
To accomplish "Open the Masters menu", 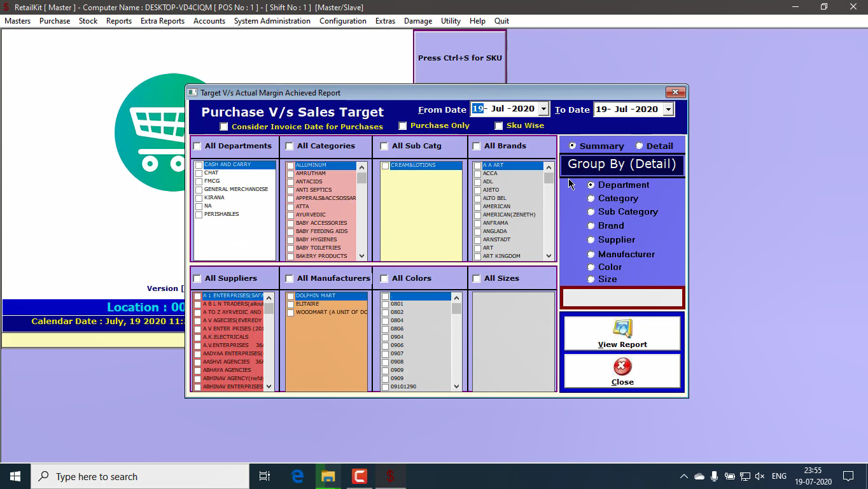I will pos(18,21).
